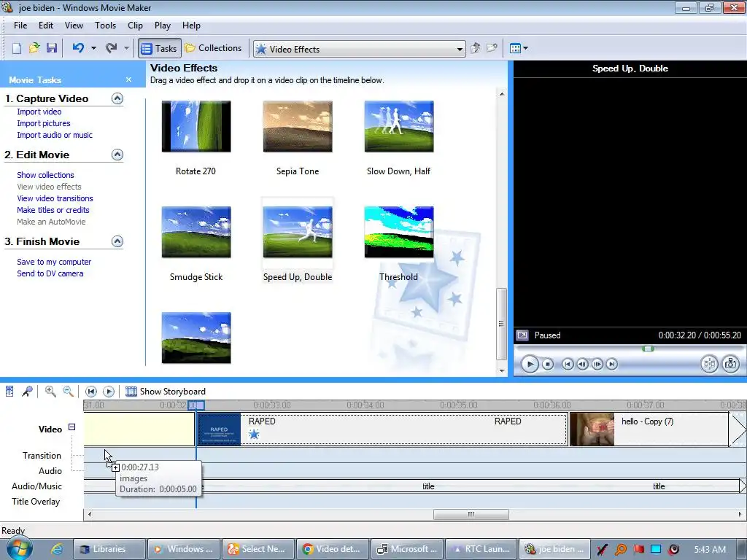747x560 pixels.
Task: Collapse the Video track expander
Action: 71,427
